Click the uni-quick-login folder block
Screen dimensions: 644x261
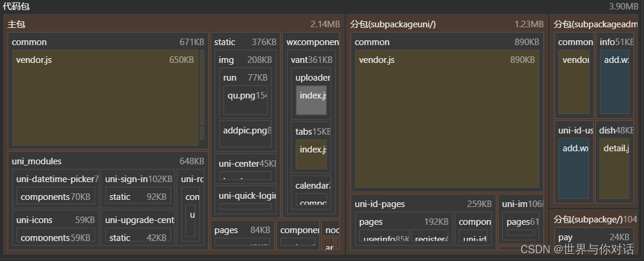(246, 196)
